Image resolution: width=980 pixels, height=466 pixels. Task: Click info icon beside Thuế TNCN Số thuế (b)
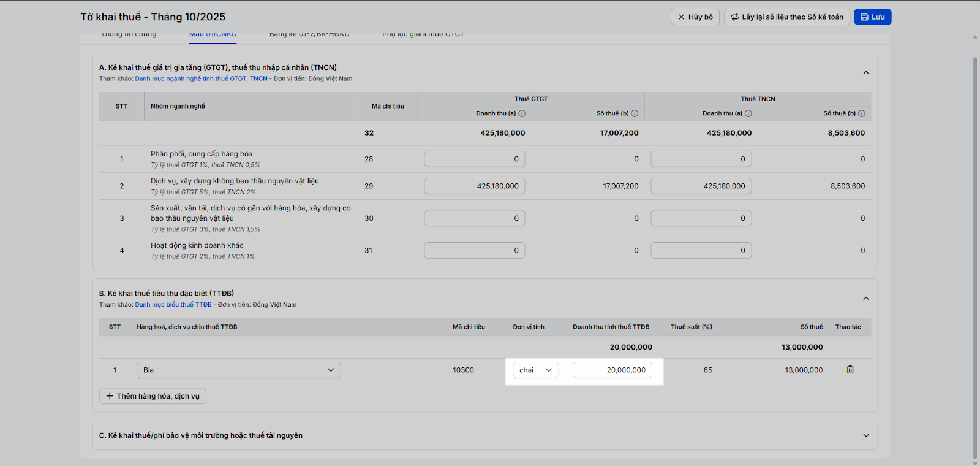point(862,113)
